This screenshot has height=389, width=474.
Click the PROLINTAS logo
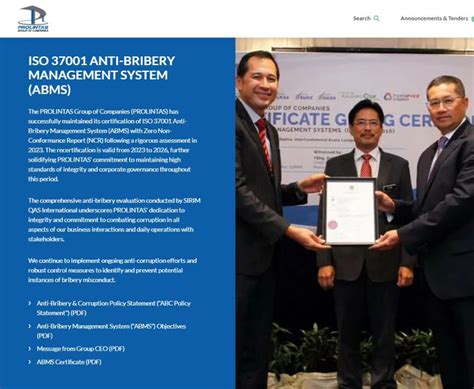33,19
